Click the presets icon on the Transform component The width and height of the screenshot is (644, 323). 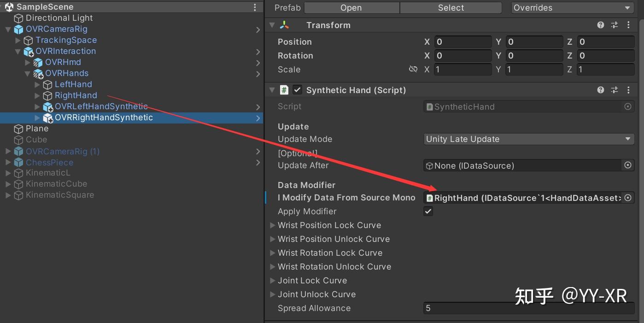click(614, 25)
